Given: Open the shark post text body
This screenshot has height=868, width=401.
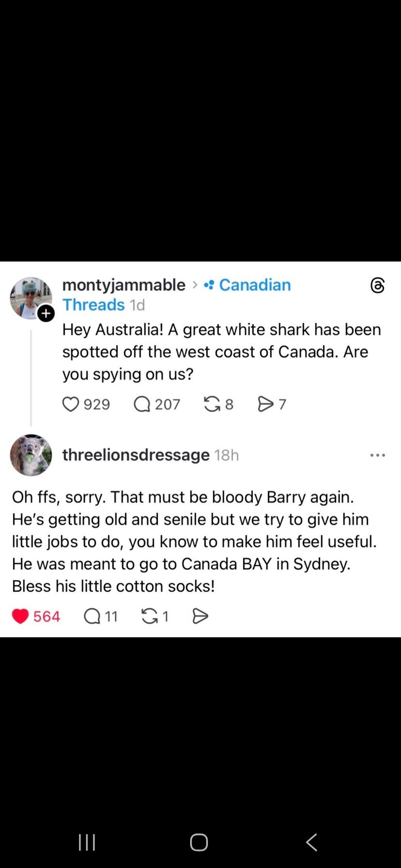Looking at the screenshot, I should click(221, 352).
